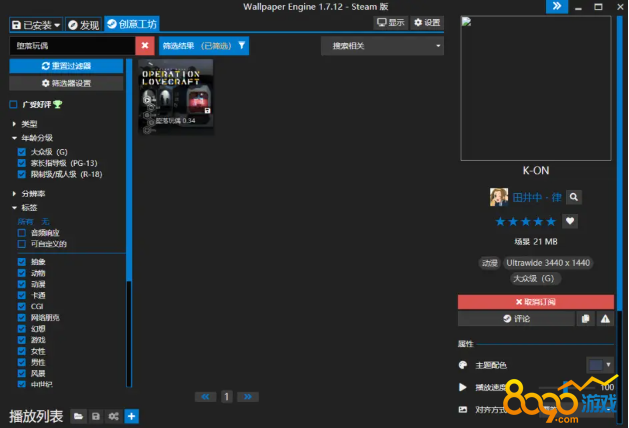The image size is (629, 428).
Task: Report wallpaper using warning triangle icon
Action: coord(604,319)
